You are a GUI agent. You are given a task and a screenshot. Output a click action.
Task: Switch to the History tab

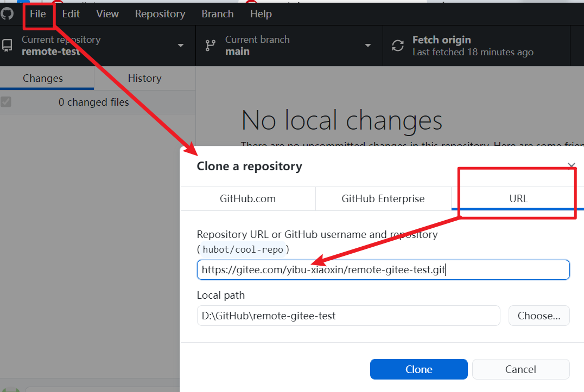tap(144, 79)
